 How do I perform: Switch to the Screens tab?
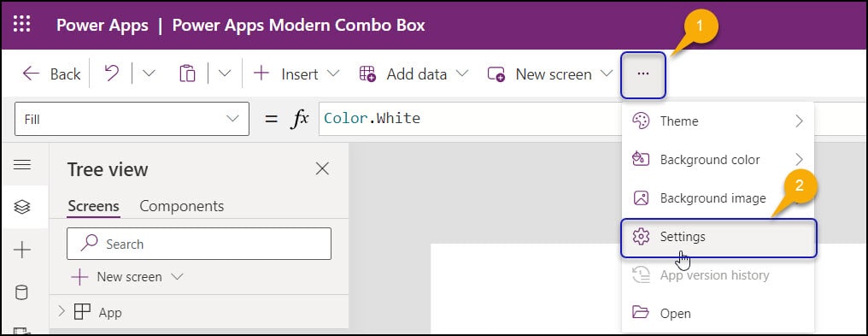point(94,206)
